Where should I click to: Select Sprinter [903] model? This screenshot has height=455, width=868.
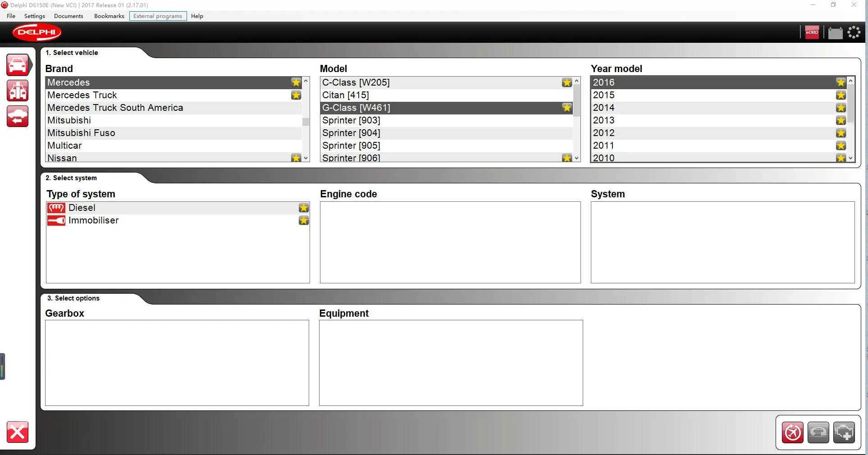click(x=447, y=120)
